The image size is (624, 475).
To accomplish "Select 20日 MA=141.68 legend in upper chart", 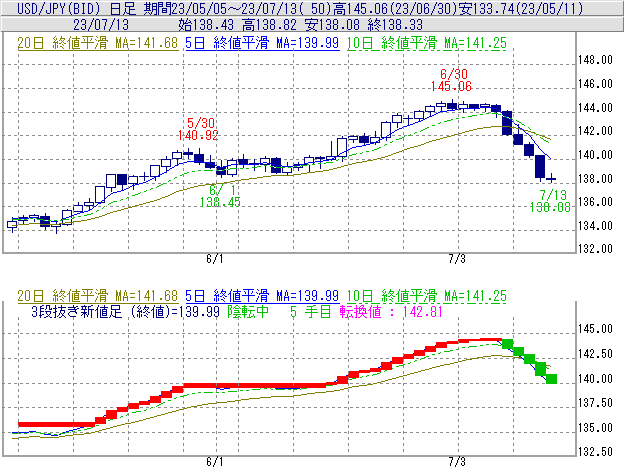I will coord(98,43).
